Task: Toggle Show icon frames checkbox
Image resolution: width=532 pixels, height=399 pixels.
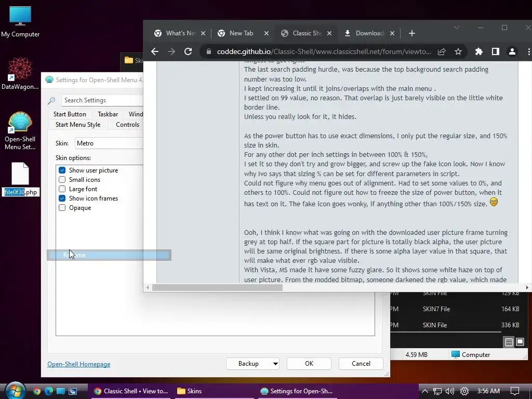Action: coord(62,198)
